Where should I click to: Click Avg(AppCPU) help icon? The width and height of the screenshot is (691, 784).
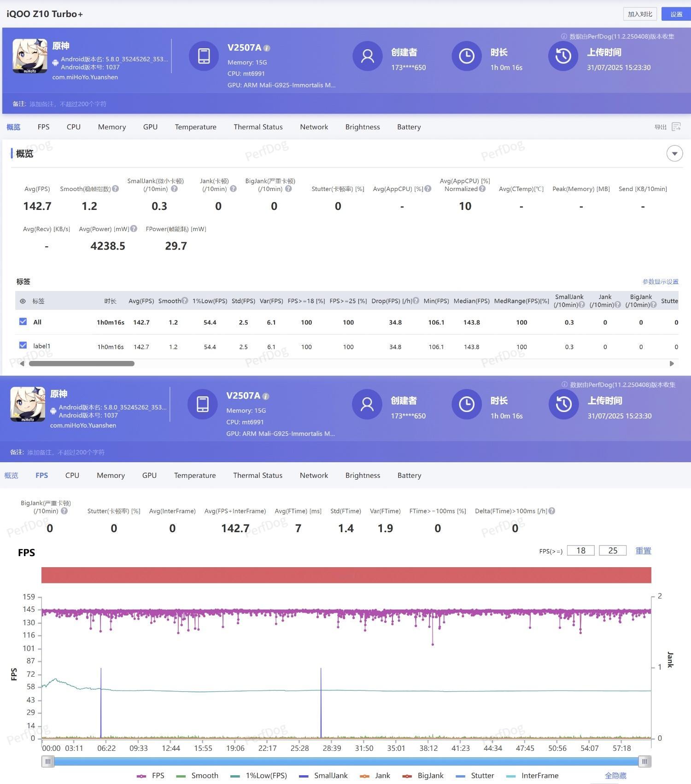click(428, 189)
